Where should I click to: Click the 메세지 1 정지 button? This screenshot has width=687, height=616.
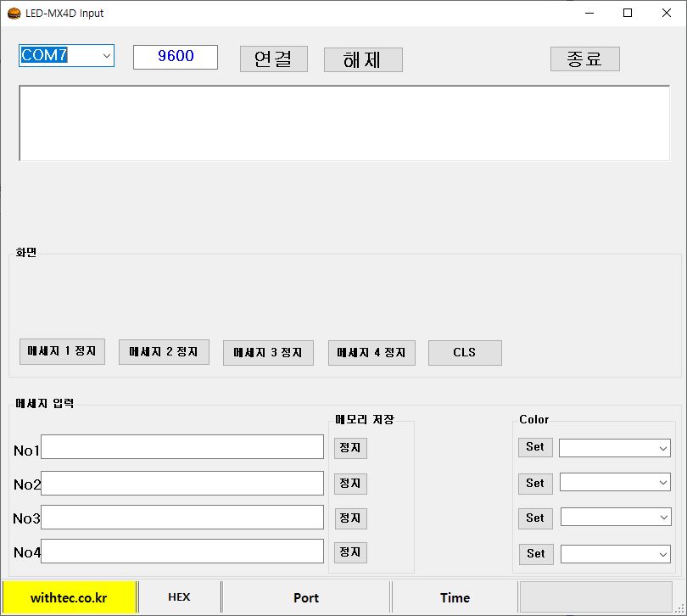pyautogui.click(x=62, y=351)
